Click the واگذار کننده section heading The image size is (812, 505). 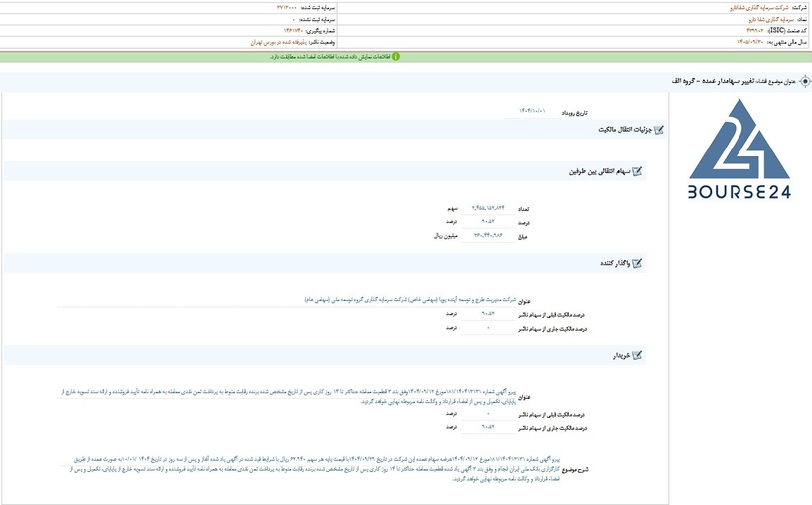(x=615, y=264)
